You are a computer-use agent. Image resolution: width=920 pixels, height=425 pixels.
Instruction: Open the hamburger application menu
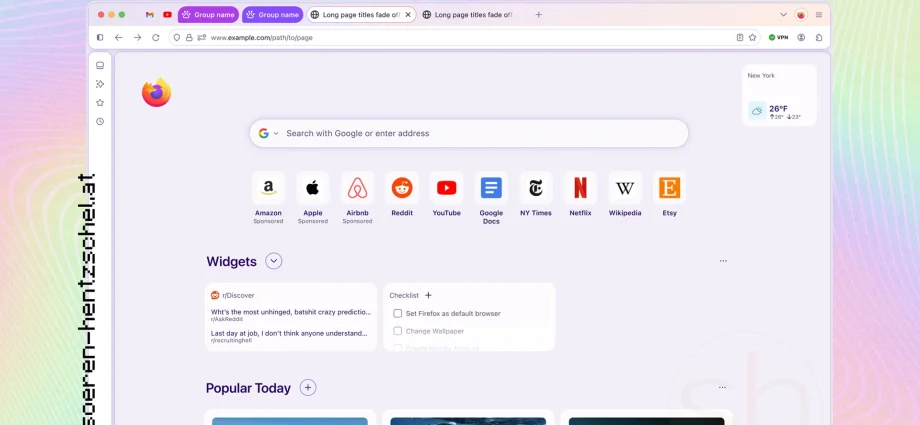pos(819,15)
